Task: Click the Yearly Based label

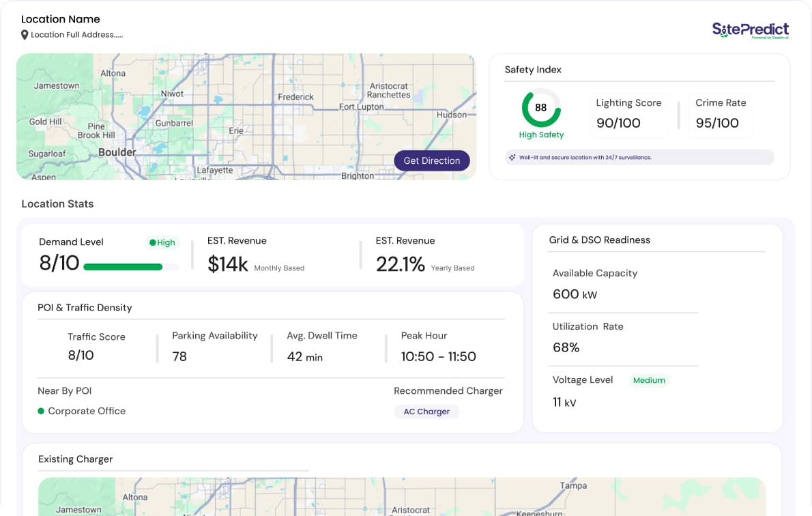Action: [x=452, y=268]
